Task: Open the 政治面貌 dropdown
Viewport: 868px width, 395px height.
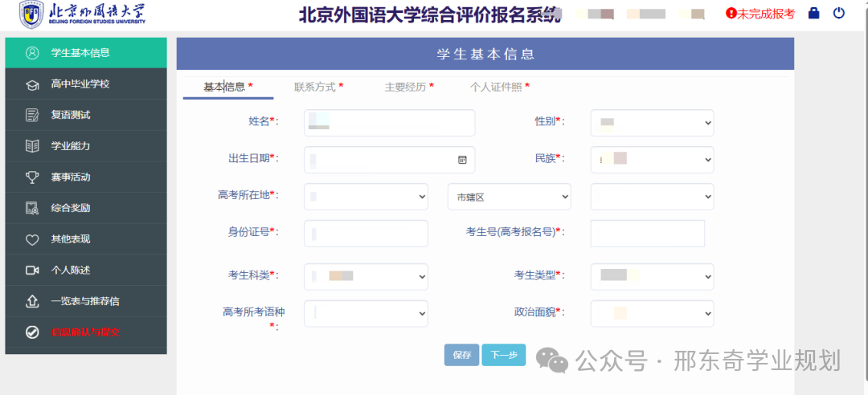Action: coord(652,313)
